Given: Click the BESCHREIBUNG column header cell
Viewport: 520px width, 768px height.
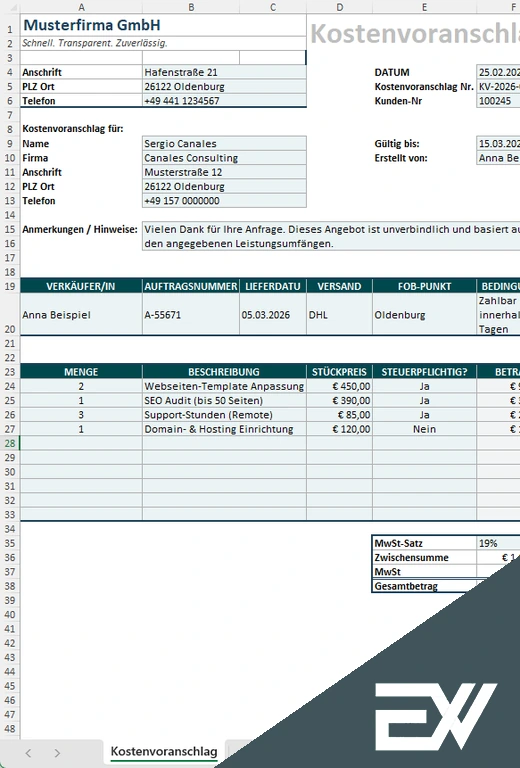Looking at the screenshot, I should (x=224, y=372).
